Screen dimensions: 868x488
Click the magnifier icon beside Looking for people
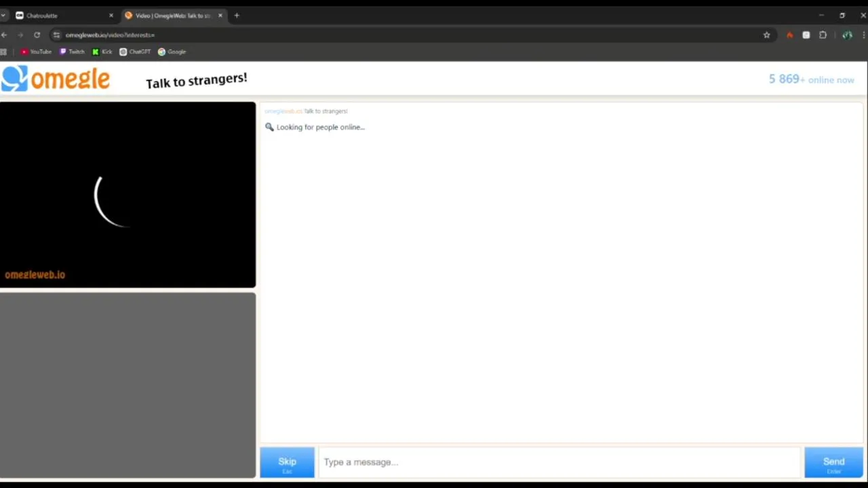[269, 127]
